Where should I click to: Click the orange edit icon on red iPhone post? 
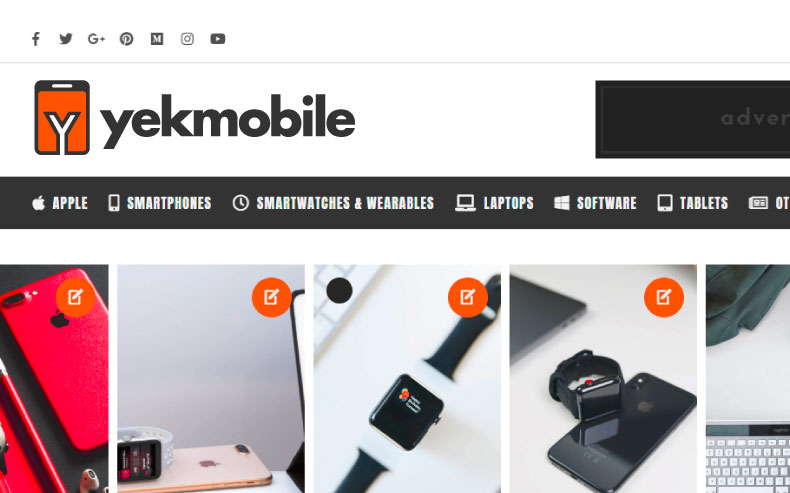click(x=76, y=297)
